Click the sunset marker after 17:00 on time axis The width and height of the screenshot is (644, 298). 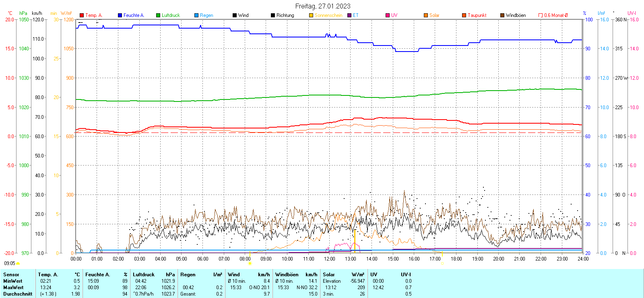coord(442,263)
